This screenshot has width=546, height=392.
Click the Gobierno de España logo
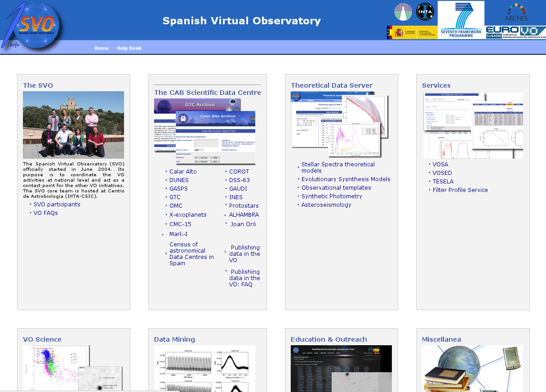click(412, 32)
